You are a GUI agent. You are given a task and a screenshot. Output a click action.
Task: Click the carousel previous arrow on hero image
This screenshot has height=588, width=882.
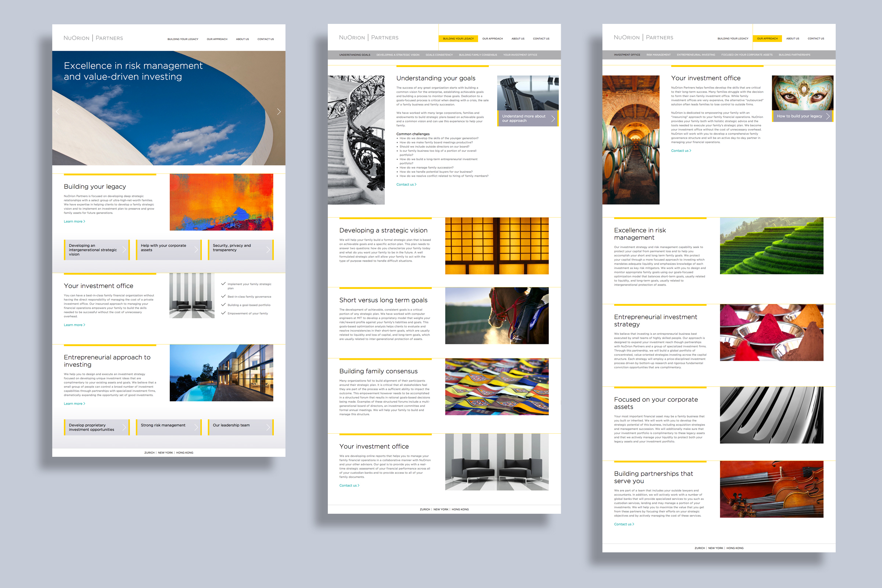pyautogui.click(x=58, y=112)
